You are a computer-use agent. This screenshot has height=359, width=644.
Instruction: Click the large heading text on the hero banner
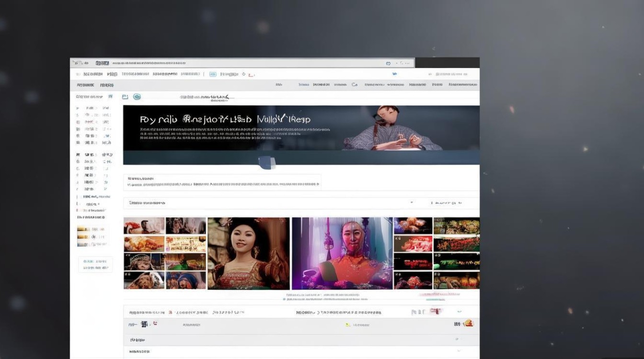tap(225, 119)
